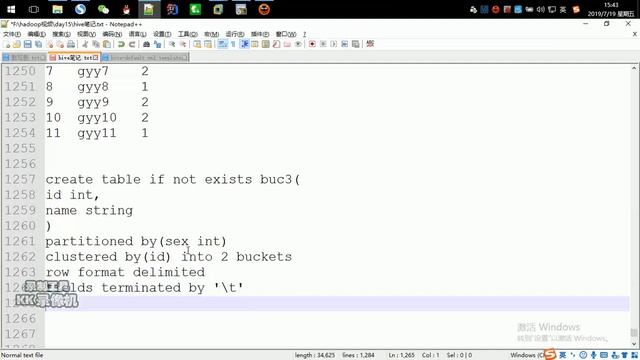Open the 插件(P) menu

click(260, 34)
